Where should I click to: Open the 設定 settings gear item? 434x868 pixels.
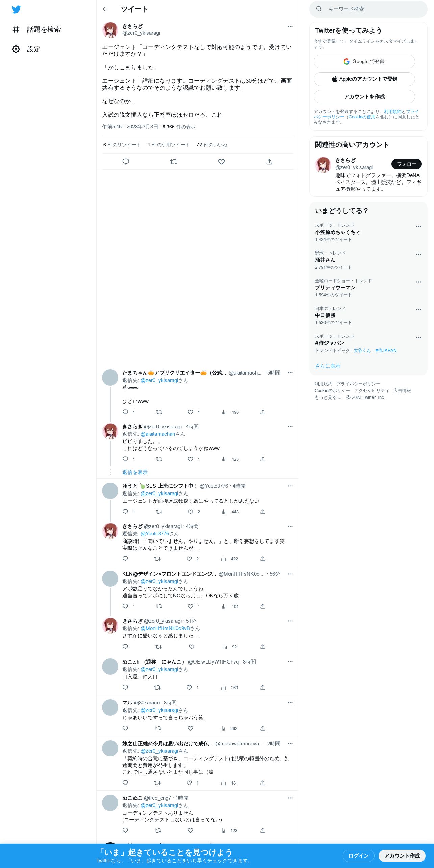point(26,49)
